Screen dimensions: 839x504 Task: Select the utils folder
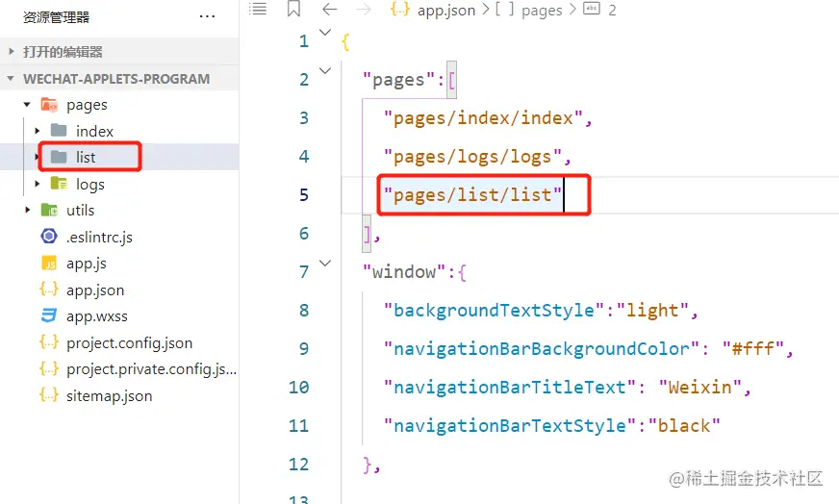pyautogui.click(x=80, y=211)
